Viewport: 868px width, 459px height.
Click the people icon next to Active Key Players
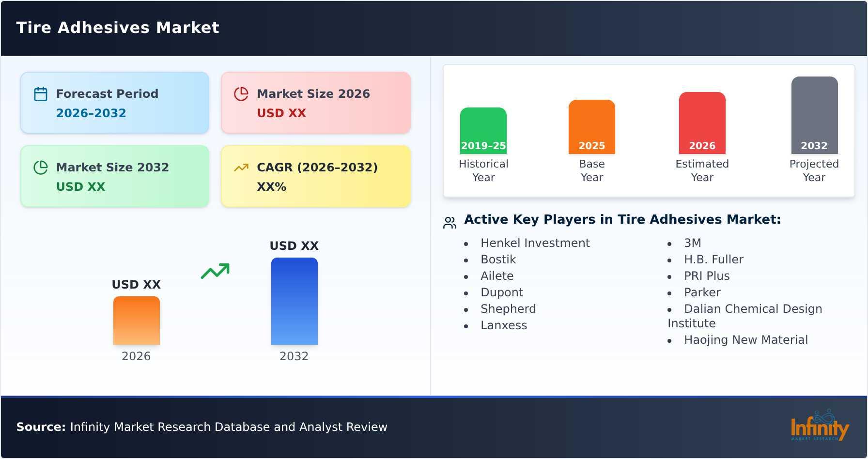[449, 223]
